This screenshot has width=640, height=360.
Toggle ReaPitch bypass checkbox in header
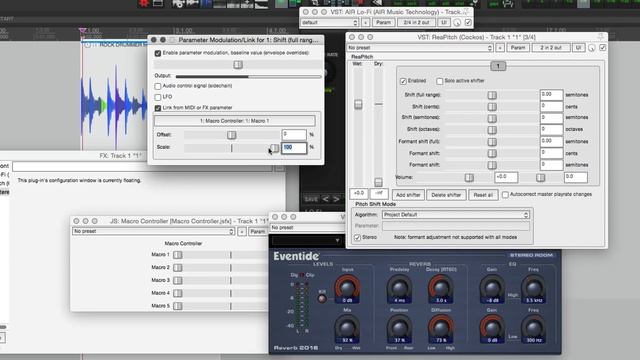pos(602,48)
